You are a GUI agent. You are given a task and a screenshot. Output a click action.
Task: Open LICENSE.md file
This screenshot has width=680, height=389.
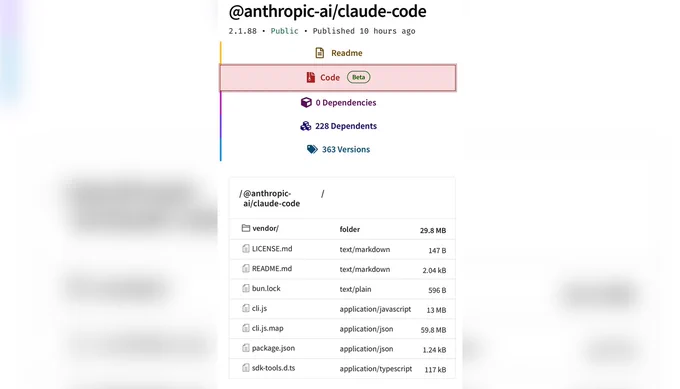point(272,249)
